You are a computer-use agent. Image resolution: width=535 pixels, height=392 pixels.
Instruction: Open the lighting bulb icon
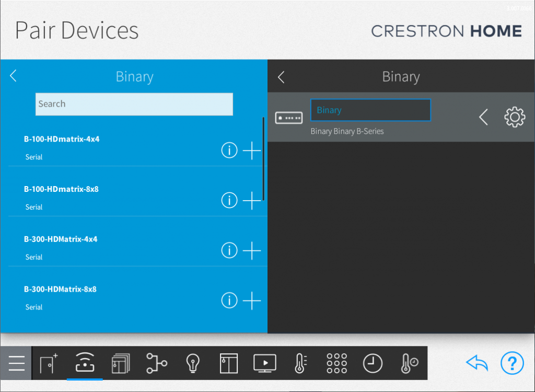(193, 363)
